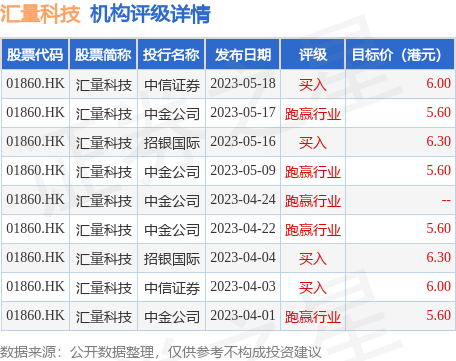Click the -- target price in 2023-04-24 row
Viewport: 456px width, 361px height.
point(446,200)
